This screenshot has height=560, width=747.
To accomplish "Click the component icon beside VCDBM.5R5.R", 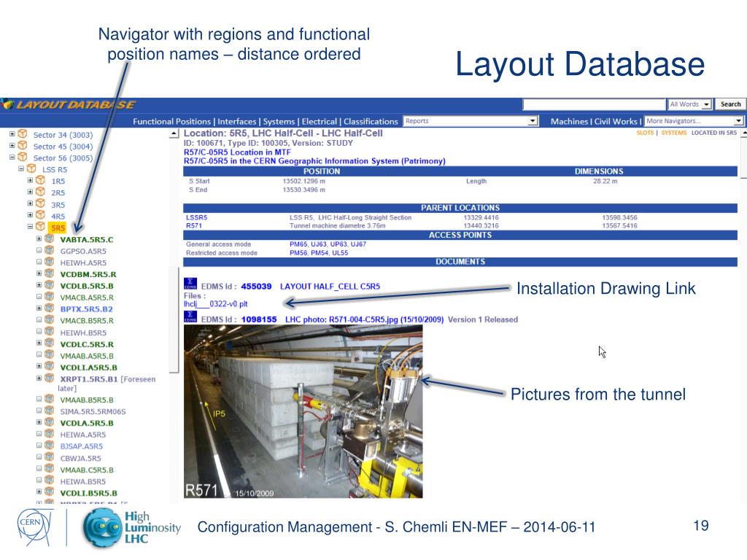I will [49, 273].
